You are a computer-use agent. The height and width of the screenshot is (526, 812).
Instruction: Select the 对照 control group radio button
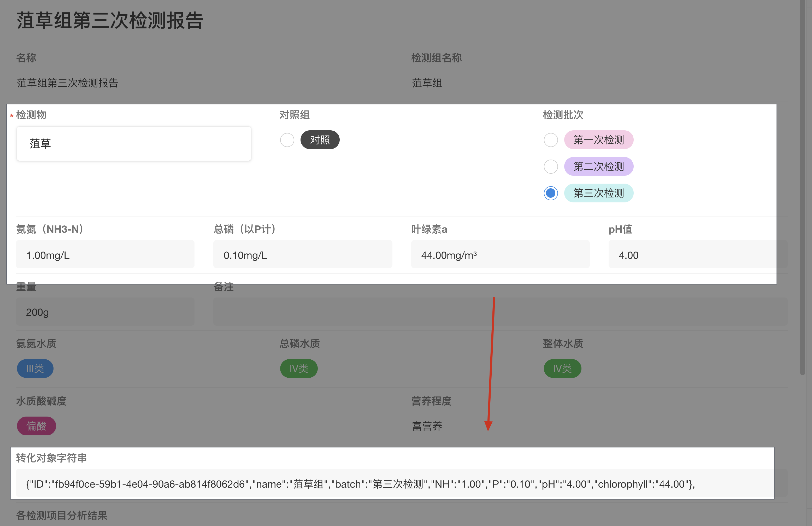(x=287, y=140)
